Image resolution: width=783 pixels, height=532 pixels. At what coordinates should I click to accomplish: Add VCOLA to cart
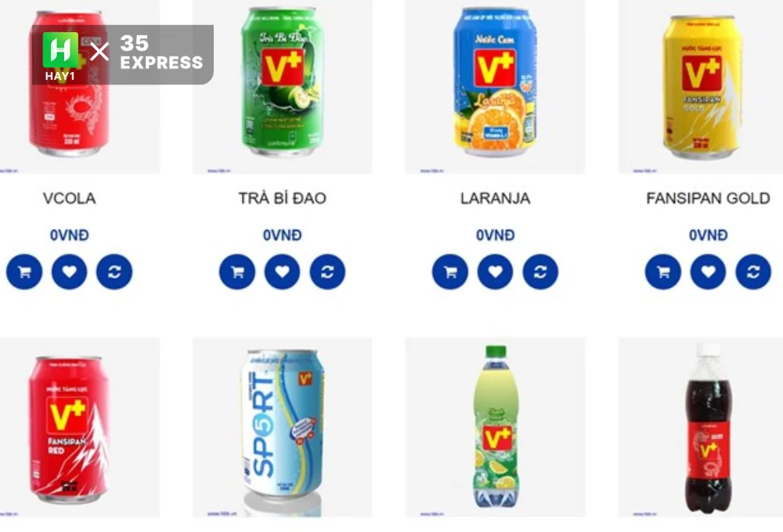click(x=24, y=271)
